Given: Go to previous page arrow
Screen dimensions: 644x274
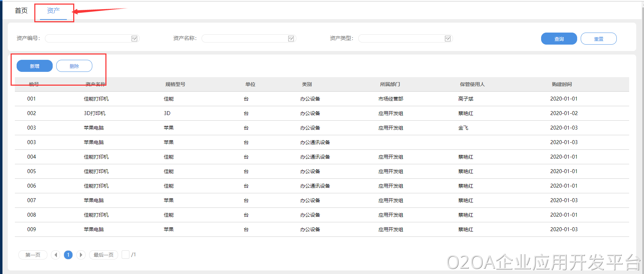Looking at the screenshot, I should click(56, 255).
